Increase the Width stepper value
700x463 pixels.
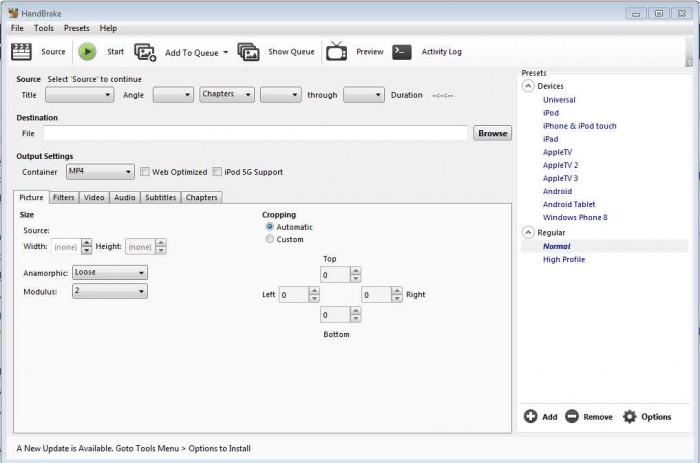click(x=87, y=242)
